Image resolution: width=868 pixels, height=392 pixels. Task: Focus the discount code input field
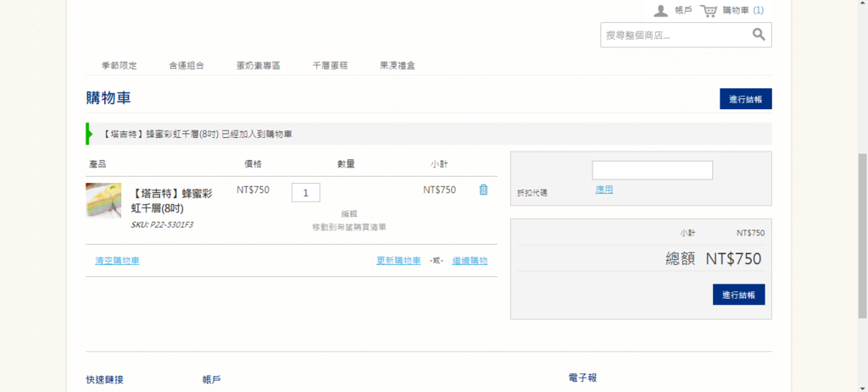pyautogui.click(x=652, y=170)
